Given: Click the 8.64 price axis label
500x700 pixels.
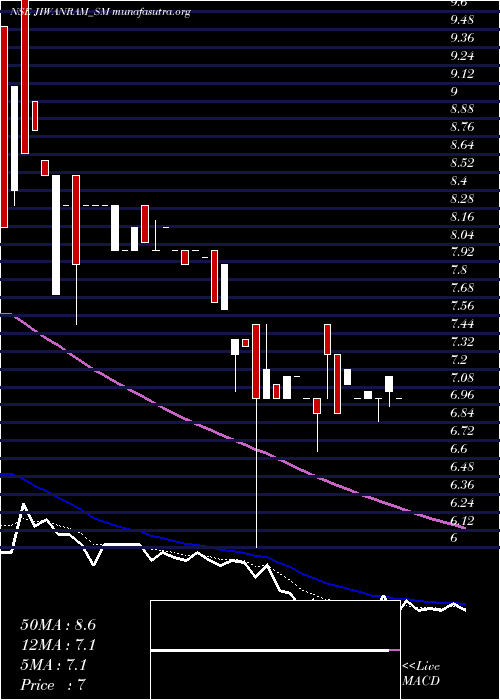Looking at the screenshot, I should point(462,145).
